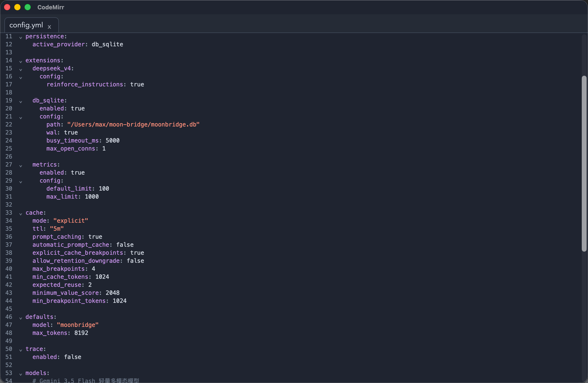Click enabled: false on line 51
The image size is (588, 383).
click(57, 357)
